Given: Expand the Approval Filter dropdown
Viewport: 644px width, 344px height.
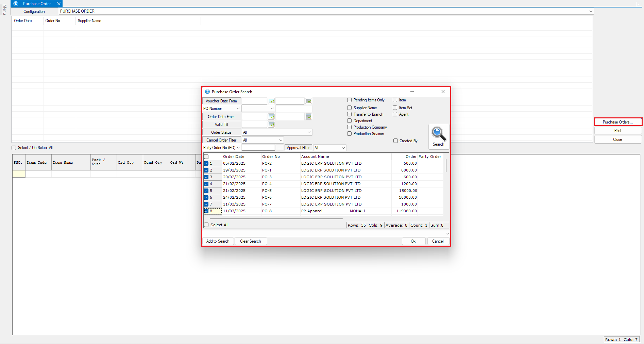Looking at the screenshot, I should coord(343,148).
